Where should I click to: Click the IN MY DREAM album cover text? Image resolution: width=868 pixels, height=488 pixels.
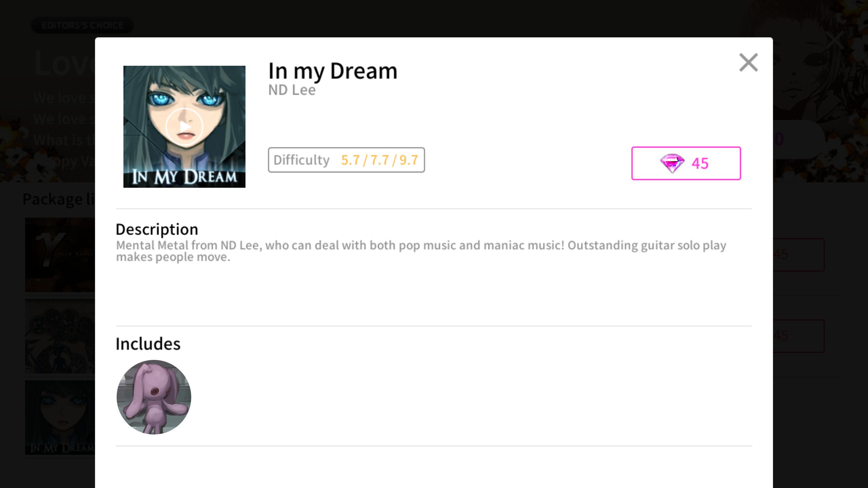pos(184,177)
